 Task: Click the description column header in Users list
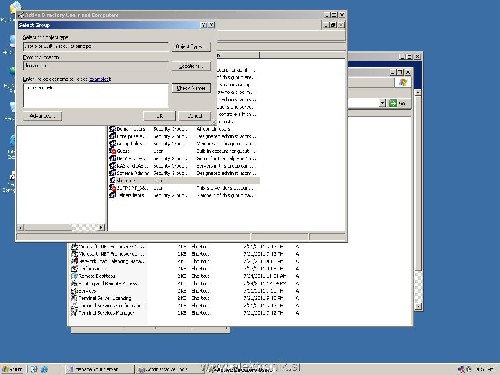pos(238,55)
